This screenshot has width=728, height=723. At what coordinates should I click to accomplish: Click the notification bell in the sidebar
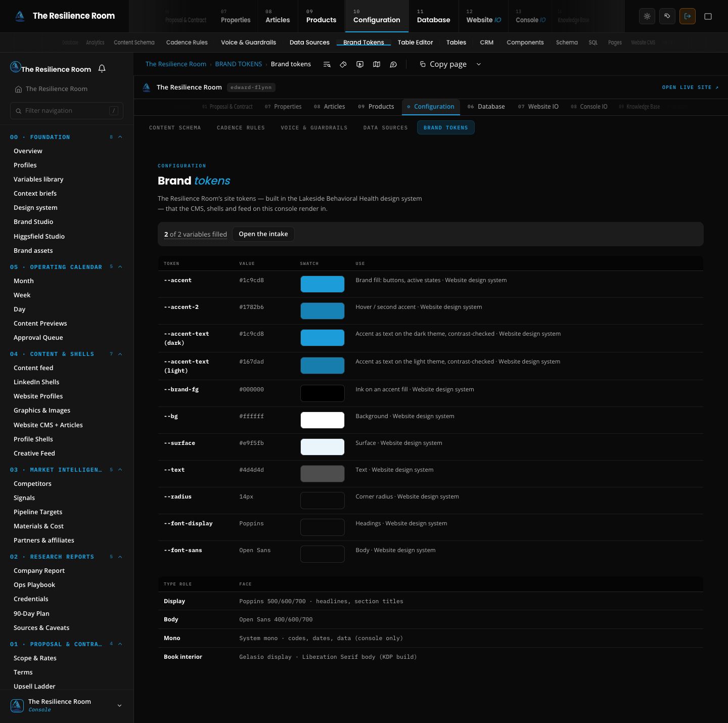[x=102, y=68]
